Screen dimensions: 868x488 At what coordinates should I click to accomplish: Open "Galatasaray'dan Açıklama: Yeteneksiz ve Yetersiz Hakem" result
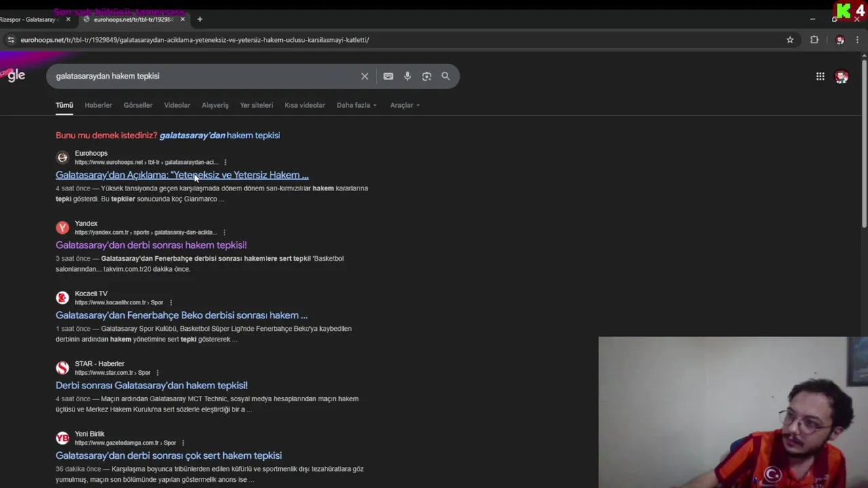click(x=182, y=175)
